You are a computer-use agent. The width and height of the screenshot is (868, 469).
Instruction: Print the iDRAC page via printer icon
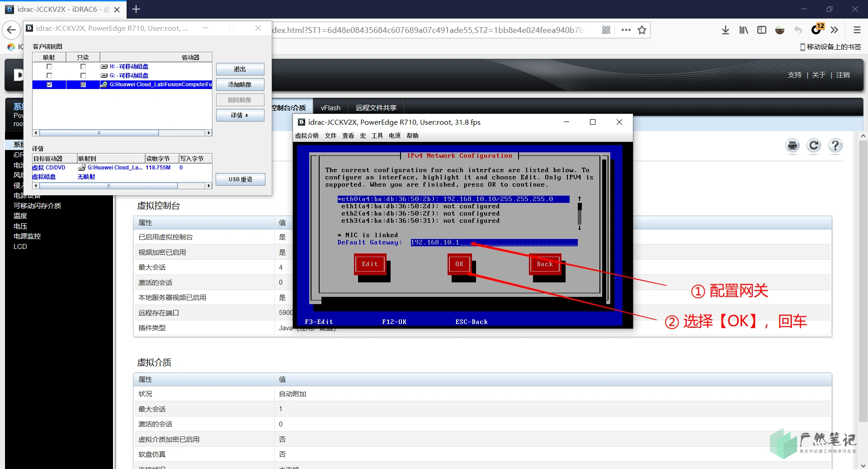pos(793,145)
